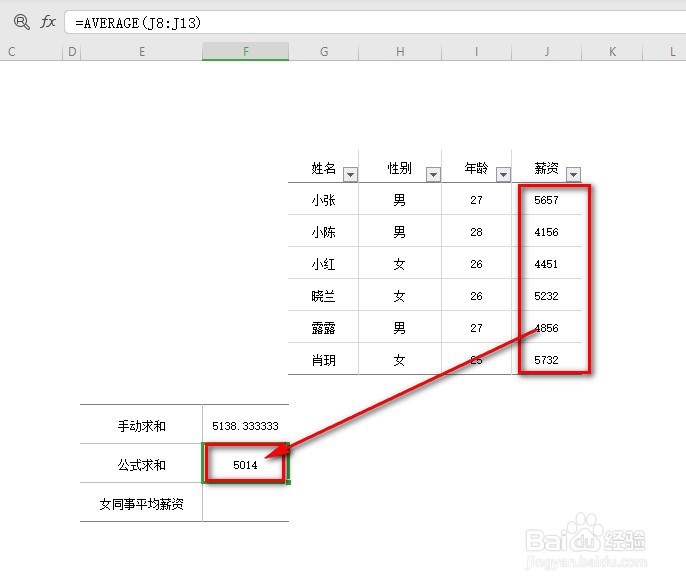Select the salary cell 5657
Image resolution: width=686 pixels, height=586 pixels.
(x=546, y=200)
